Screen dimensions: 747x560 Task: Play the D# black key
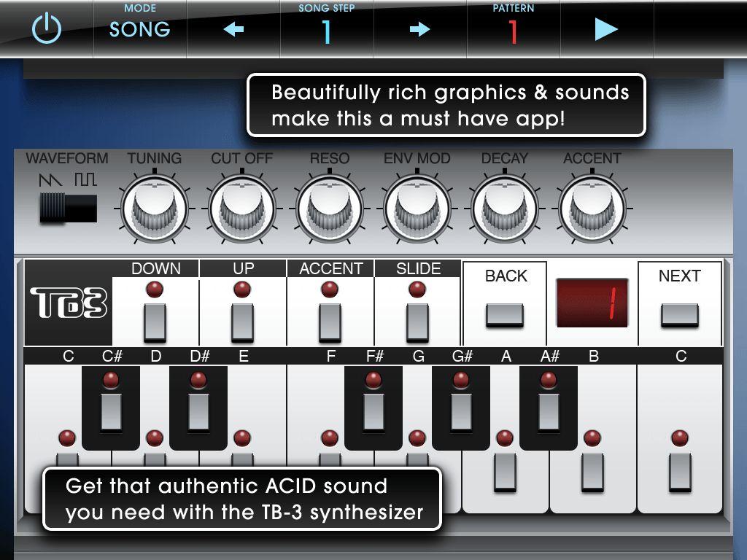(x=198, y=408)
